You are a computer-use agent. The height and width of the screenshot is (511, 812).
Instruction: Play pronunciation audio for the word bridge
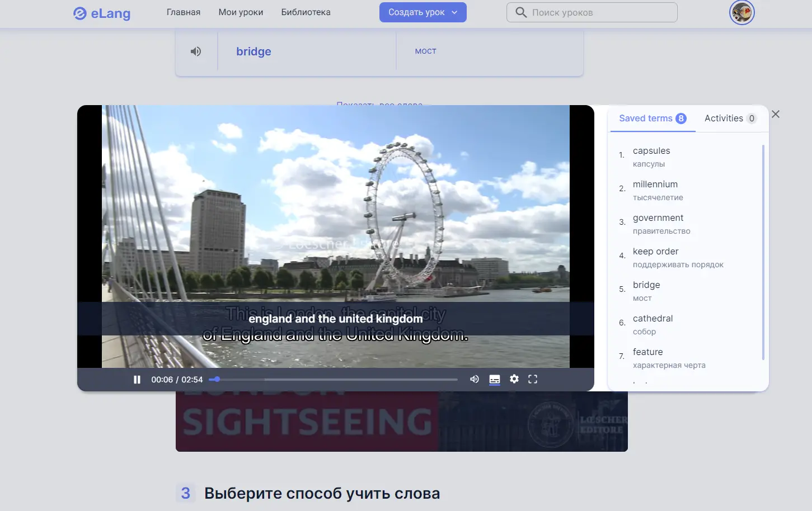195,51
